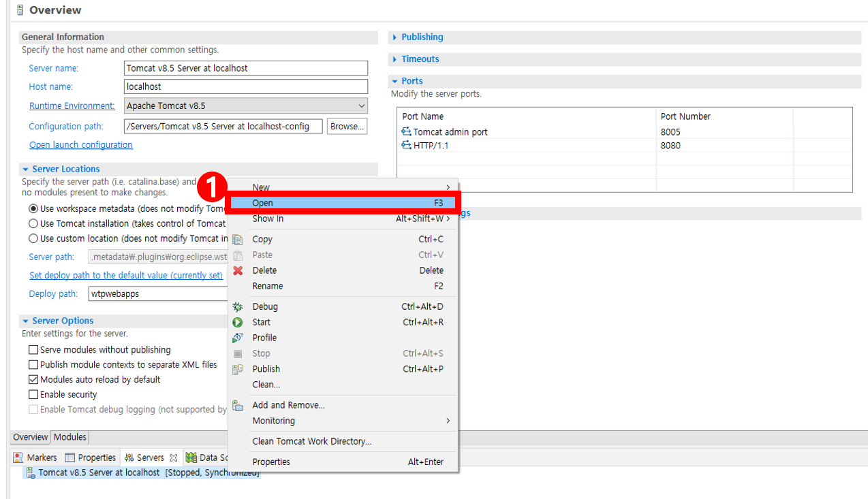Click the Configuration path field

pos(223,126)
